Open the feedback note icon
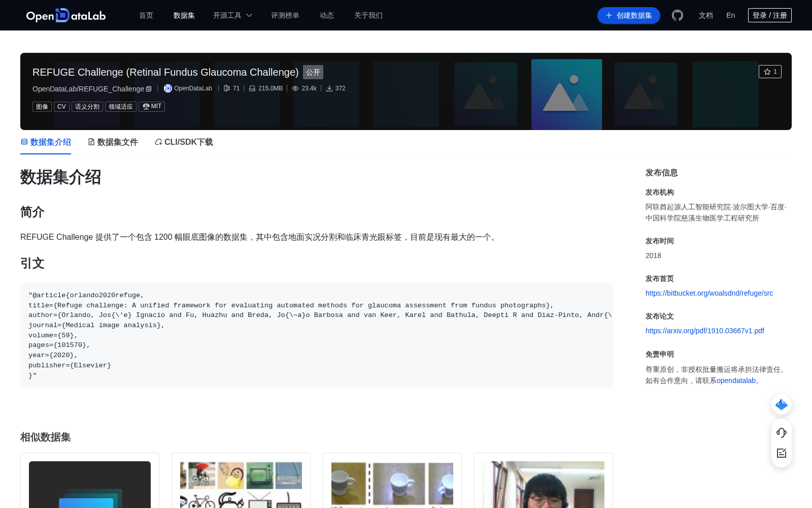Screen dimensions: 812x508 pos(782,453)
